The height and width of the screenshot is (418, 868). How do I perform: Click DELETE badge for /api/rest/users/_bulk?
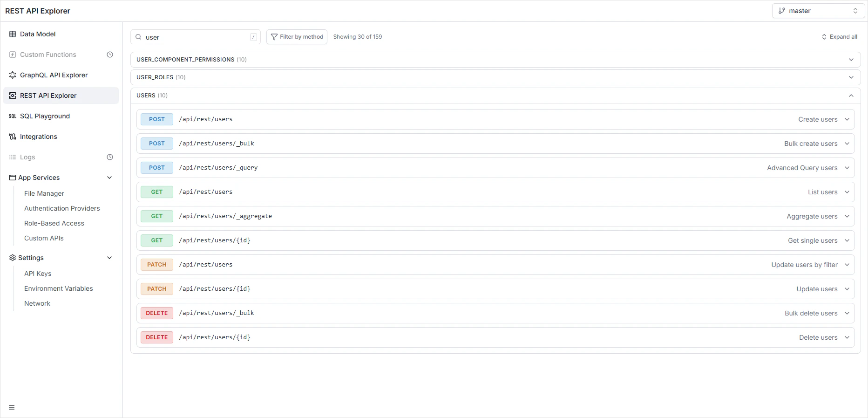[157, 313]
